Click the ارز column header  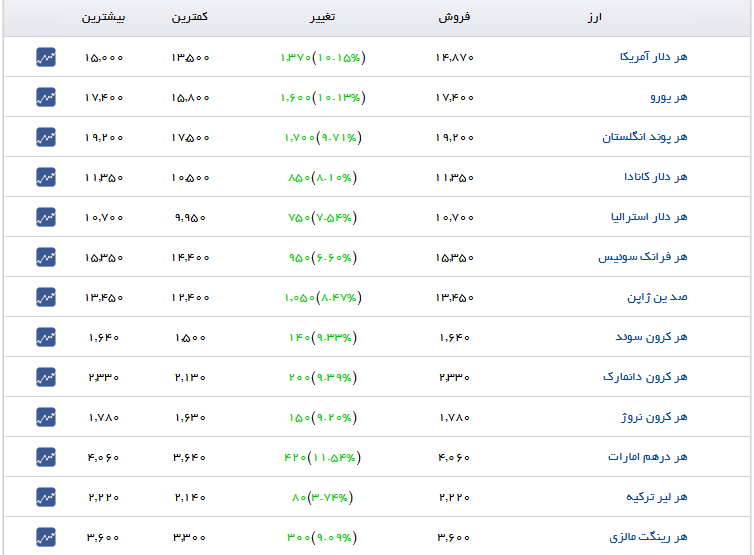pyautogui.click(x=595, y=18)
